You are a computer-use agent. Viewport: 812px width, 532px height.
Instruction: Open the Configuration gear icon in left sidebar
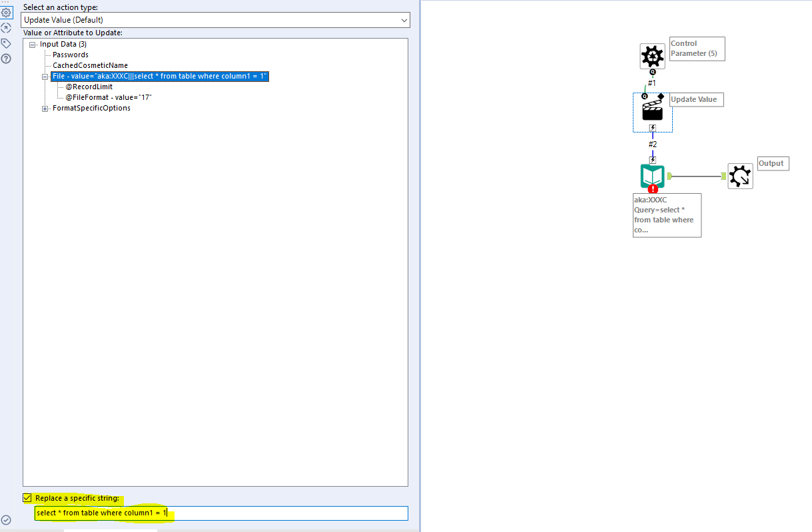point(6,12)
